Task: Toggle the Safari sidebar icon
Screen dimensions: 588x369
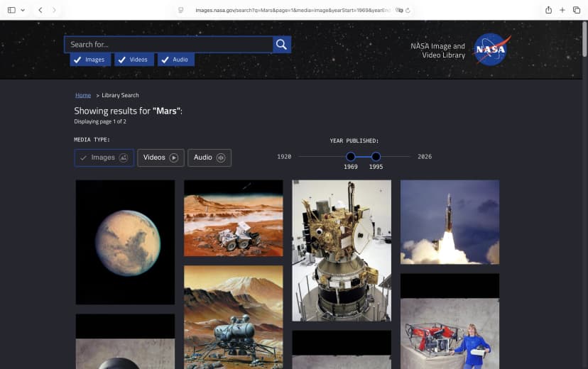Action: coord(11,10)
